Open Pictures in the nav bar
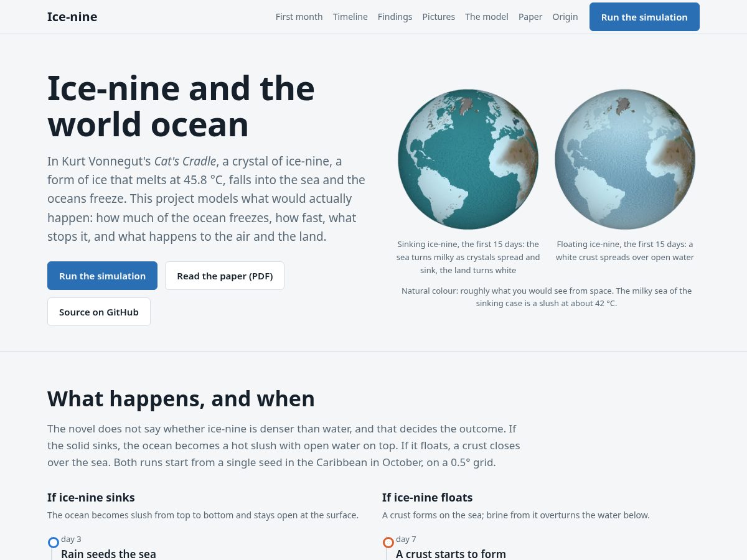 [x=438, y=17]
